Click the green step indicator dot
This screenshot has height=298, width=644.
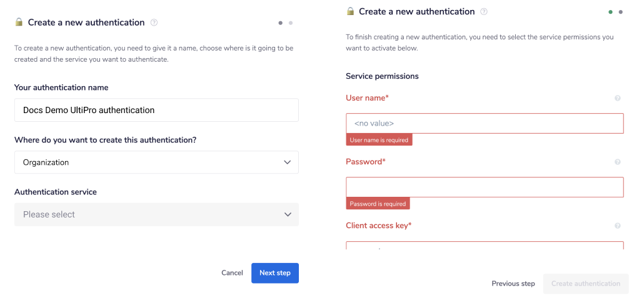click(x=610, y=12)
